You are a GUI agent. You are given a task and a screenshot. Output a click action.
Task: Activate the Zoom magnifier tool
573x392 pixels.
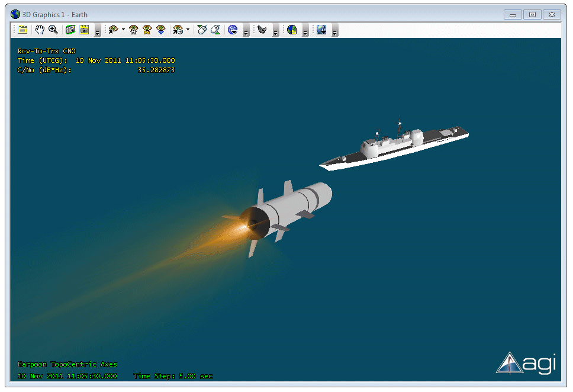(x=53, y=30)
